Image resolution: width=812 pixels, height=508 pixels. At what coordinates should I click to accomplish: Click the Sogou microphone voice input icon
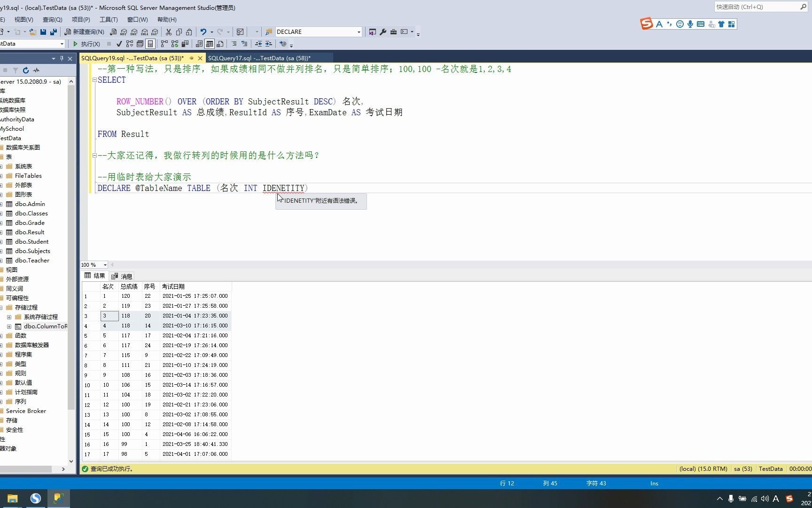(x=690, y=24)
